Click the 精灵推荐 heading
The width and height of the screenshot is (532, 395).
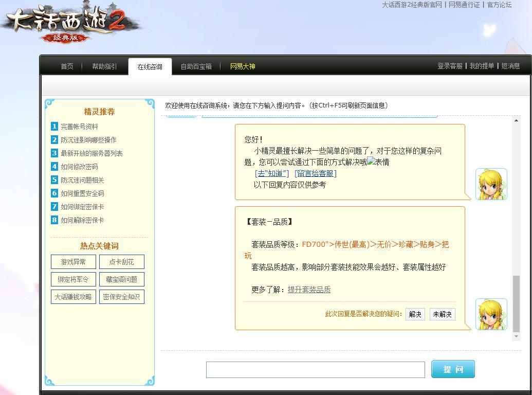coord(99,112)
